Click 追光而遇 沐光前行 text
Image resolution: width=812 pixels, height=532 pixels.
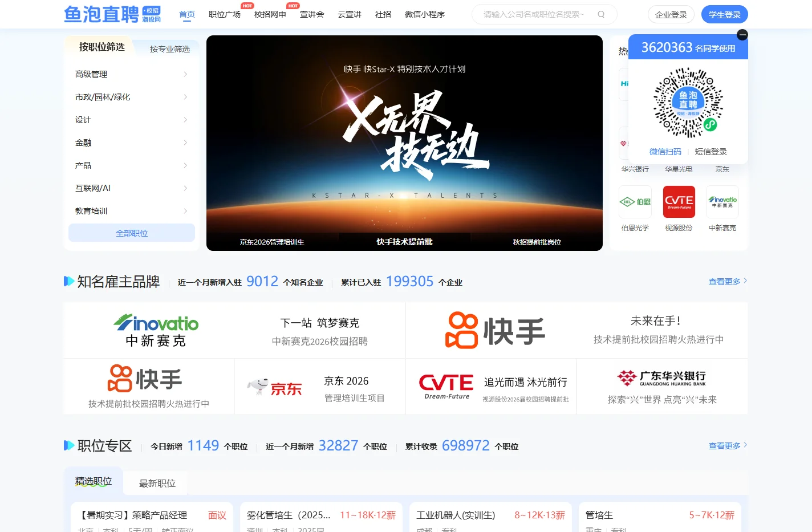click(526, 382)
